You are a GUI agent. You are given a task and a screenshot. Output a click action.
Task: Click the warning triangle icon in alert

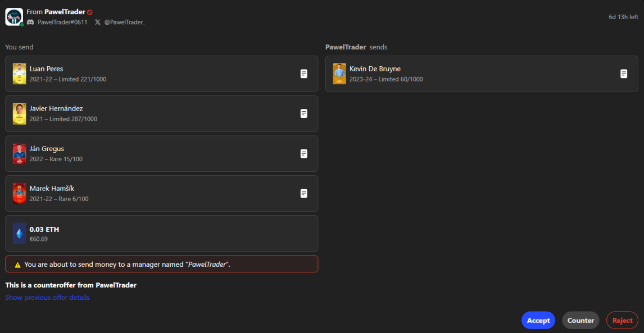tap(17, 265)
